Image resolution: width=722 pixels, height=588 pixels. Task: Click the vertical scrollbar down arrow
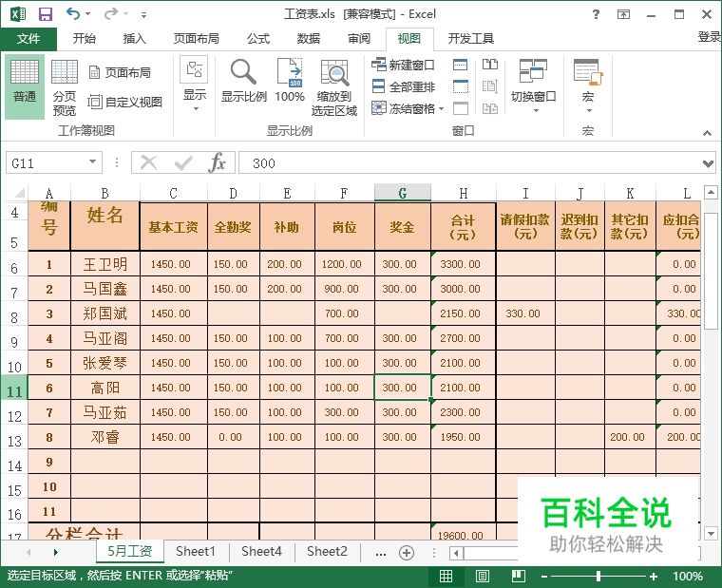point(711,534)
